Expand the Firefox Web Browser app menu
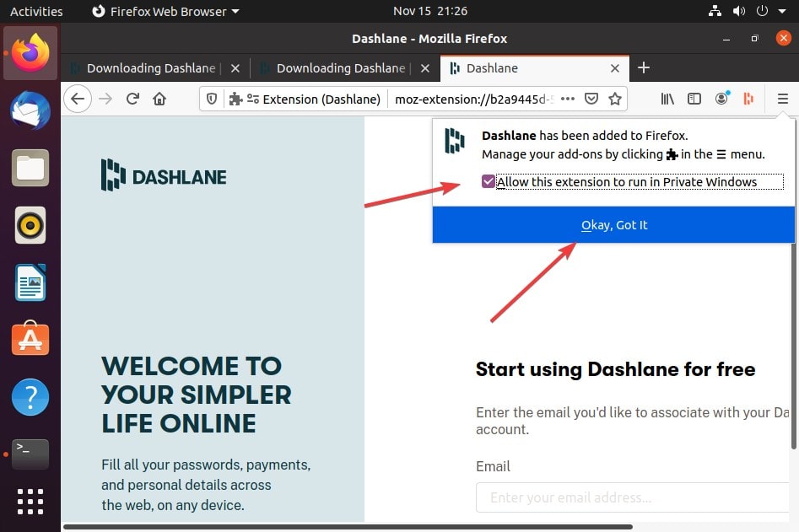The height and width of the screenshot is (532, 799). 165,11
